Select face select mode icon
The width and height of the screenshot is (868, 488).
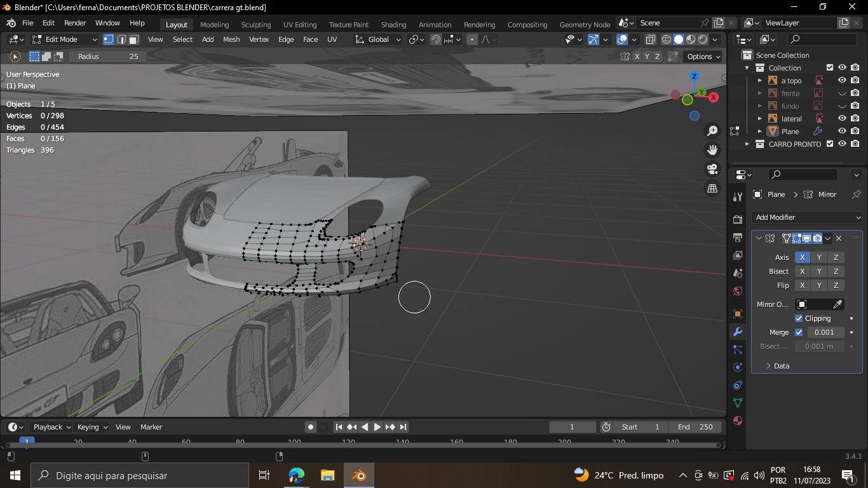134,39
